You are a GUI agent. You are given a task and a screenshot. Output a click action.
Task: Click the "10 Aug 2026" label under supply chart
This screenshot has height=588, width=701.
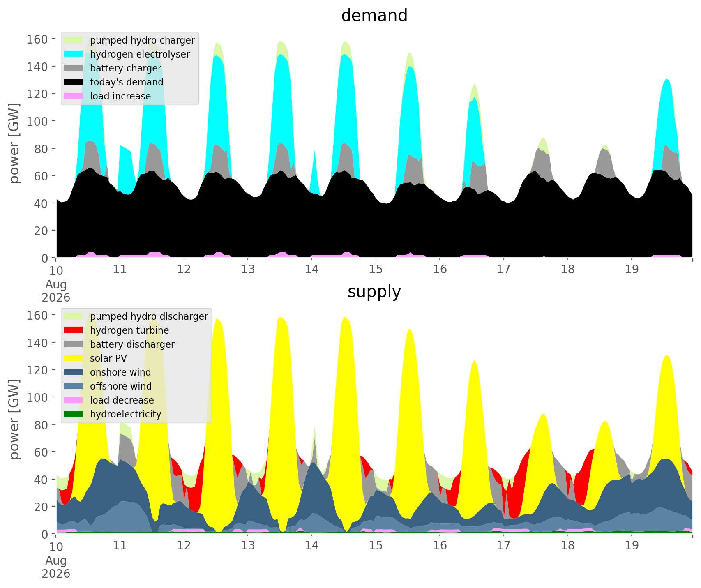coord(56,560)
